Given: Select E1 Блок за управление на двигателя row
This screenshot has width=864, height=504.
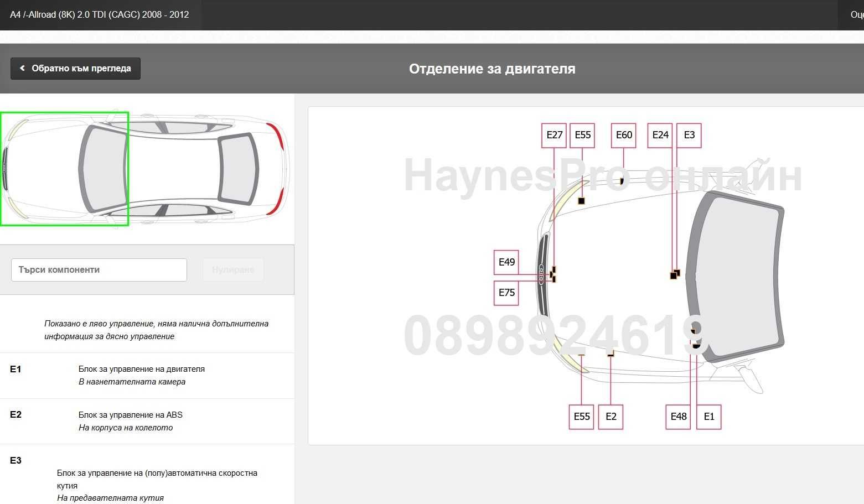Looking at the screenshot, I should coord(147,376).
